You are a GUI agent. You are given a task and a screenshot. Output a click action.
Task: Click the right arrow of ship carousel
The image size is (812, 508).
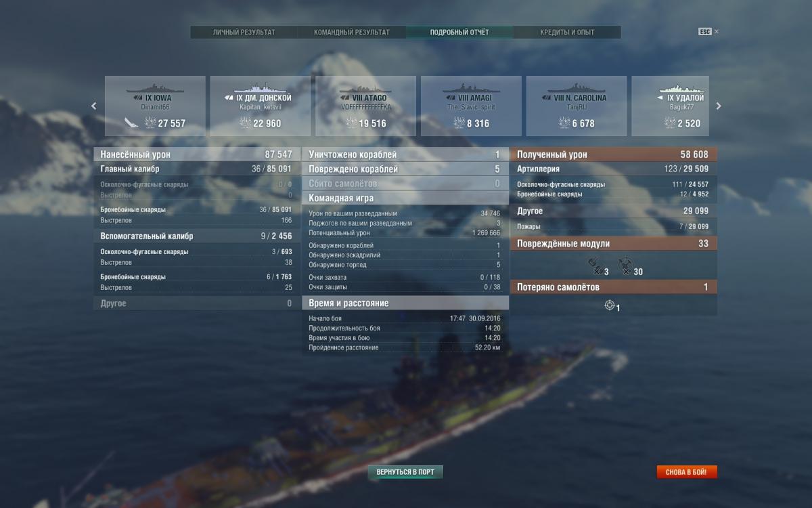click(x=719, y=106)
